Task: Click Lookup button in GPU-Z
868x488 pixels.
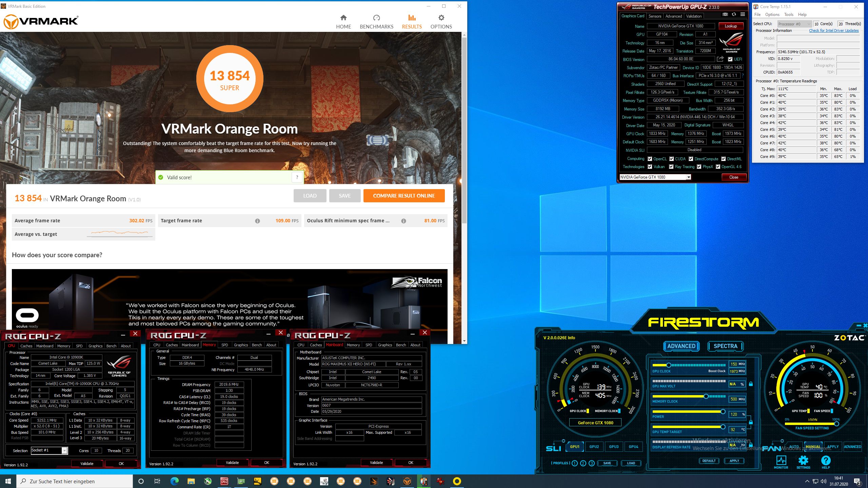Action: click(x=730, y=26)
